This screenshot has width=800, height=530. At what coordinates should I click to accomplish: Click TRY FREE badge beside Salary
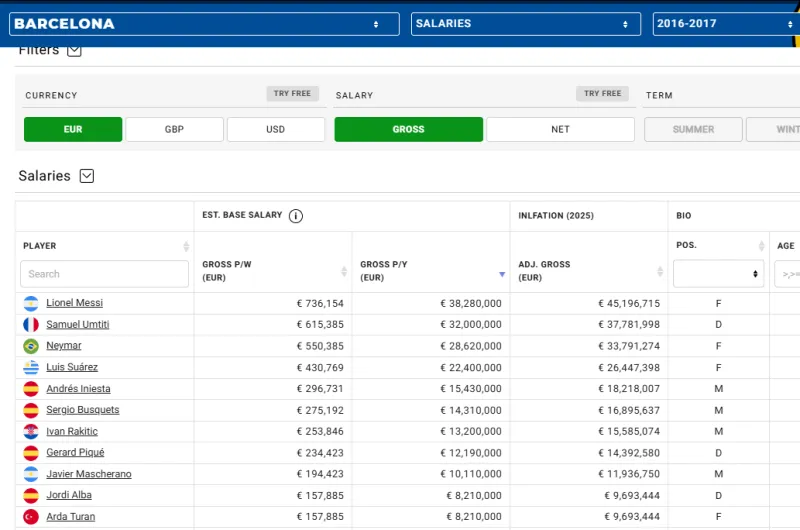click(x=603, y=93)
